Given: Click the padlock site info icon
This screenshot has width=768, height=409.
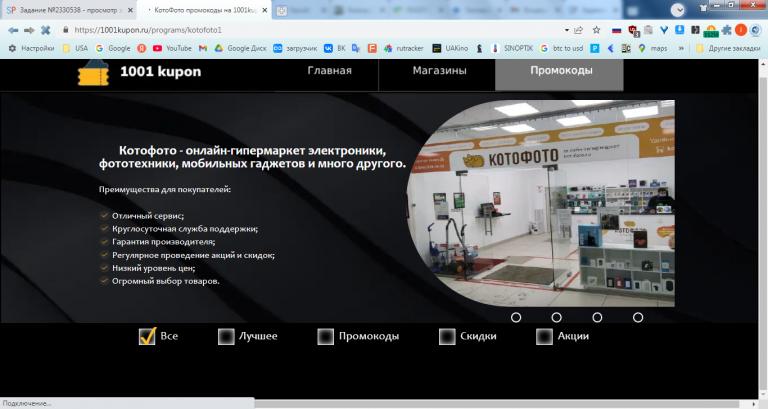Looking at the screenshot, I should (66, 30).
